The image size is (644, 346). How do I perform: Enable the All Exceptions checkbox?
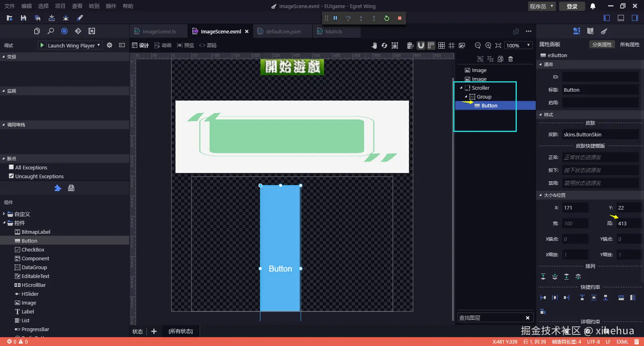tap(11, 167)
